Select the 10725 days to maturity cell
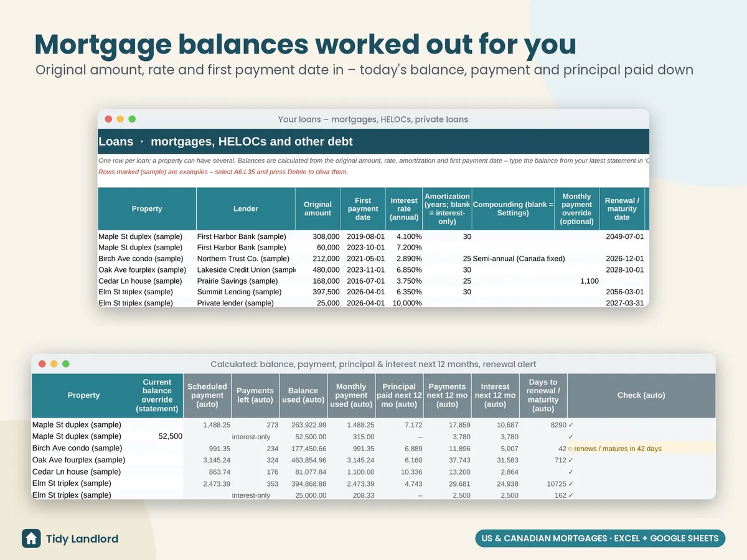 click(x=543, y=483)
